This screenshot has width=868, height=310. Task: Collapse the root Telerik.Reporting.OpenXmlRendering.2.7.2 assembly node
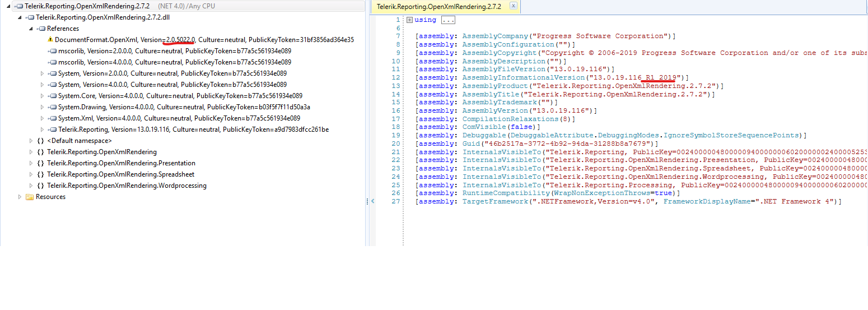pos(9,6)
